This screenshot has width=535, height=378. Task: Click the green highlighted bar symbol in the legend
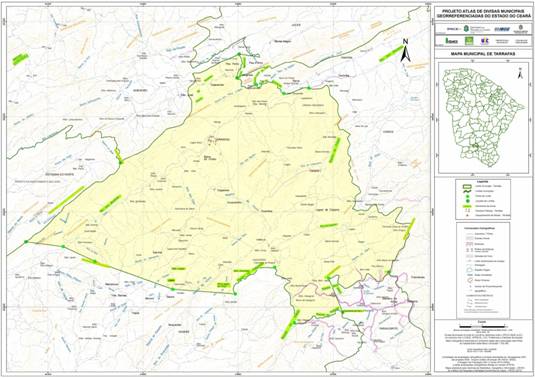point(467,206)
